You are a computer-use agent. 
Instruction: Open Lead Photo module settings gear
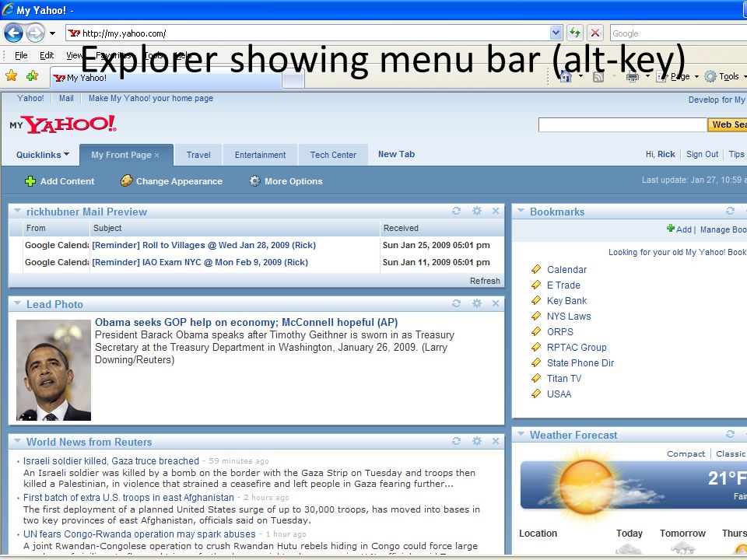(x=476, y=303)
